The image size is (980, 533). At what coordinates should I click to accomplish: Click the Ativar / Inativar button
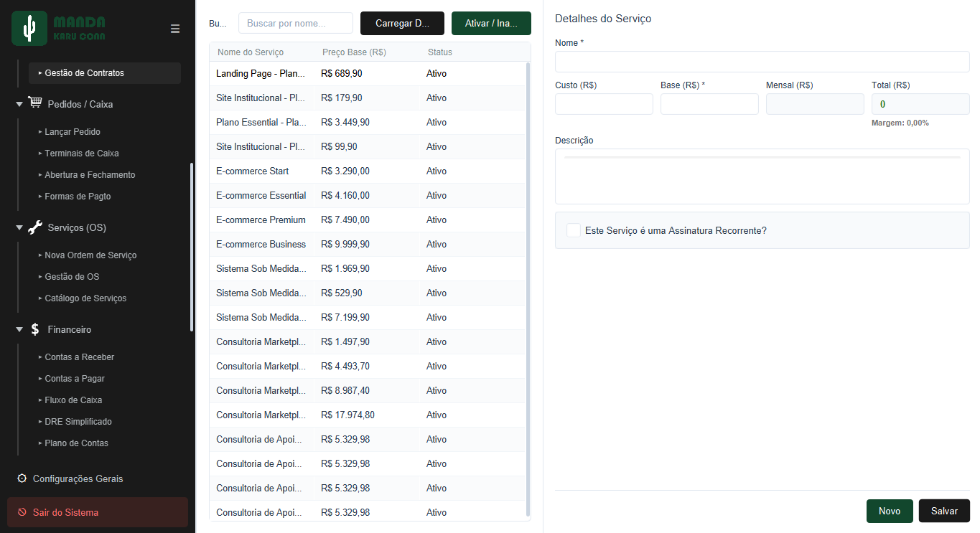pyautogui.click(x=491, y=23)
